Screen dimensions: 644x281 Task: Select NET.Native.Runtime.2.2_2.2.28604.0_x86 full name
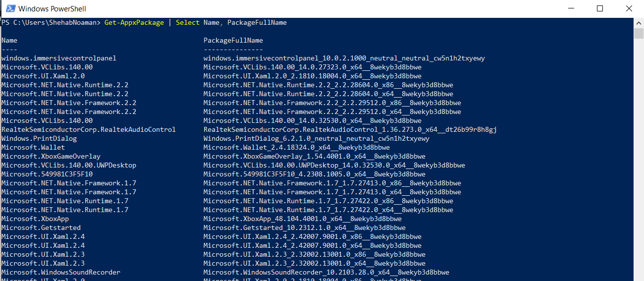(x=328, y=85)
